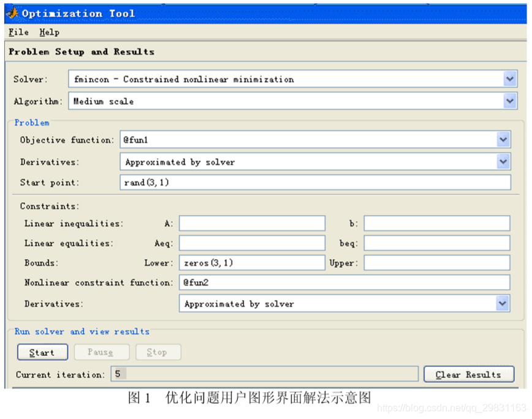Click the 'Run solver and view results' label
Image resolution: width=532 pixels, height=419 pixels.
[82, 331]
